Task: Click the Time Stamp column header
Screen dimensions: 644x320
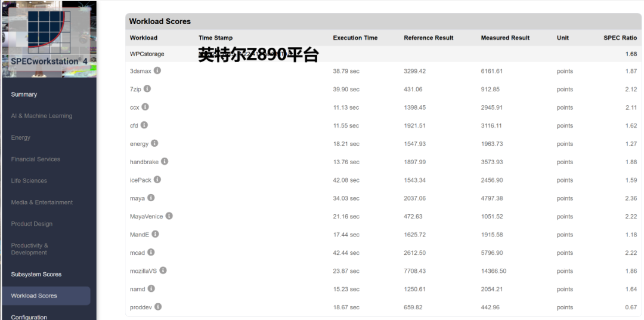Action: coord(216,38)
